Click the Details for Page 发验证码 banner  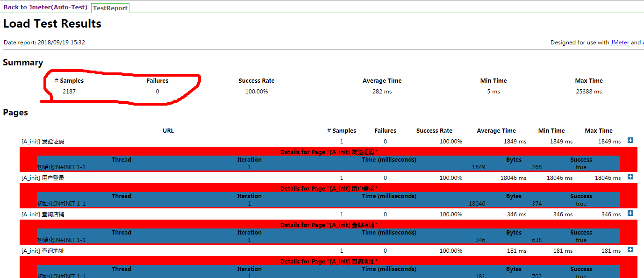pyautogui.click(x=329, y=152)
